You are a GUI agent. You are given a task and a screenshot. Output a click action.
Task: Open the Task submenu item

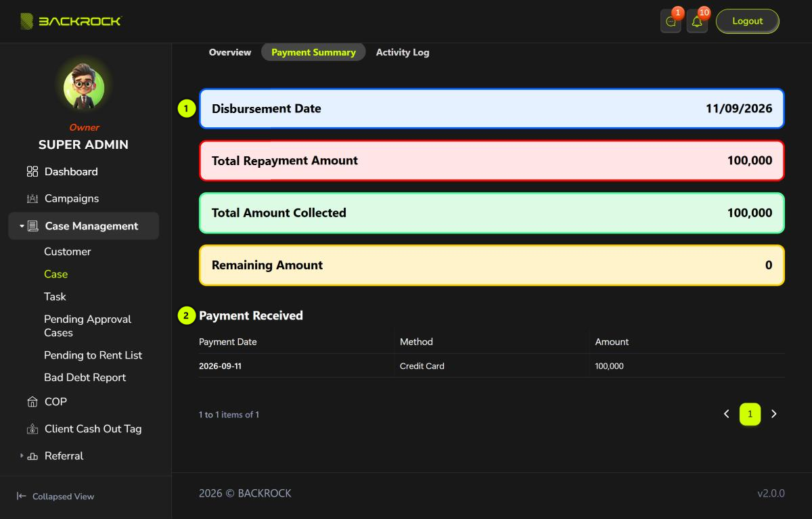point(55,296)
